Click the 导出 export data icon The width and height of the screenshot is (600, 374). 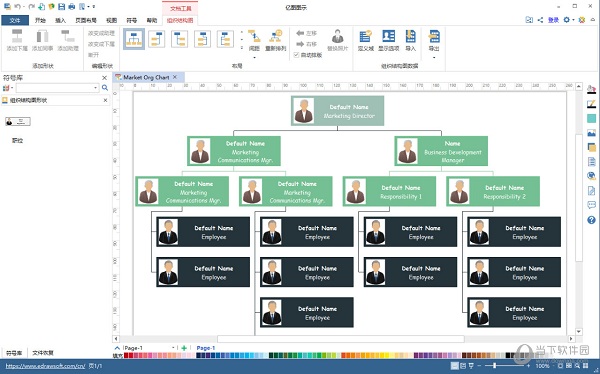point(434,36)
